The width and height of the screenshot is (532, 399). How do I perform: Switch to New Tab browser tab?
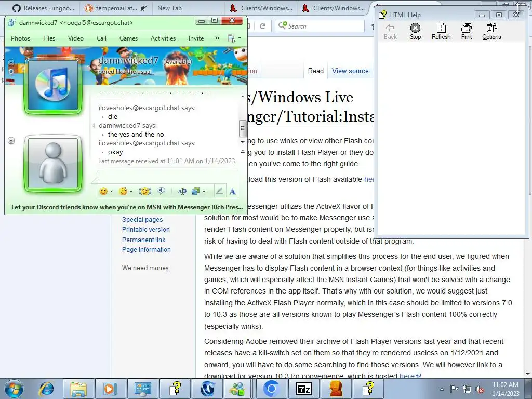(170, 8)
